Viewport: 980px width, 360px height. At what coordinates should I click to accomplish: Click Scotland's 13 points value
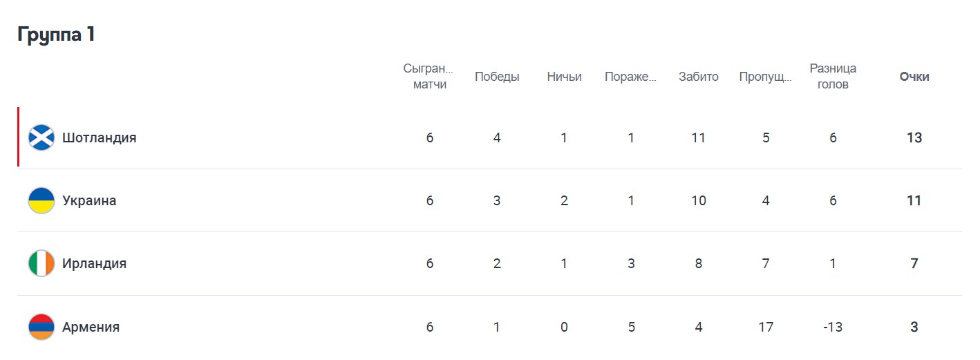click(x=914, y=138)
